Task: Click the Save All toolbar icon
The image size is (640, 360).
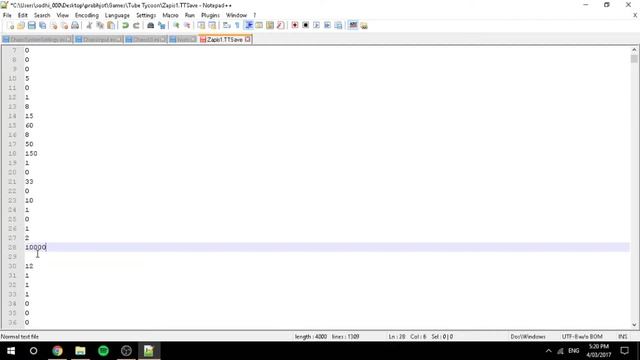Action: (x=42, y=26)
